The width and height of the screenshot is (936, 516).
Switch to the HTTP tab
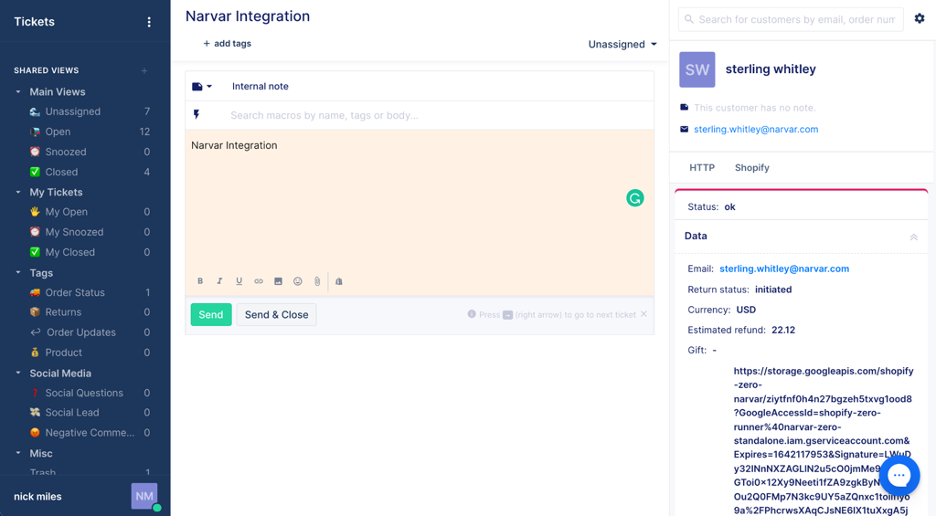point(702,168)
